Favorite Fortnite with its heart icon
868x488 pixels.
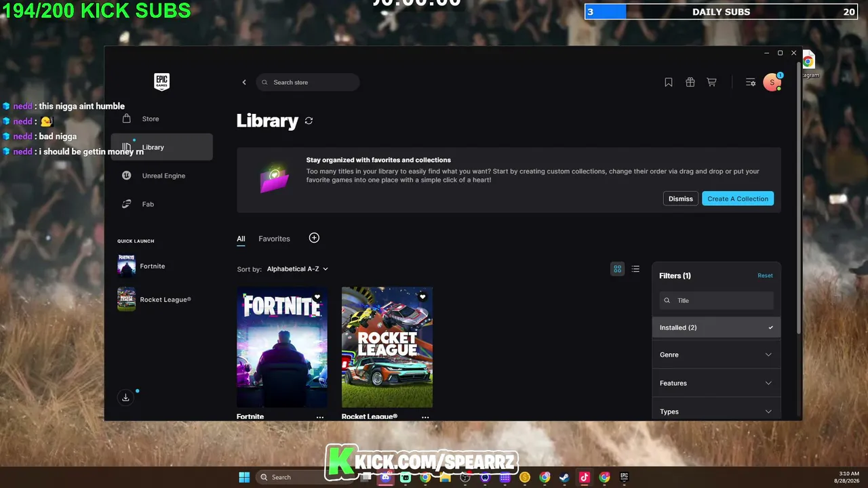click(317, 297)
